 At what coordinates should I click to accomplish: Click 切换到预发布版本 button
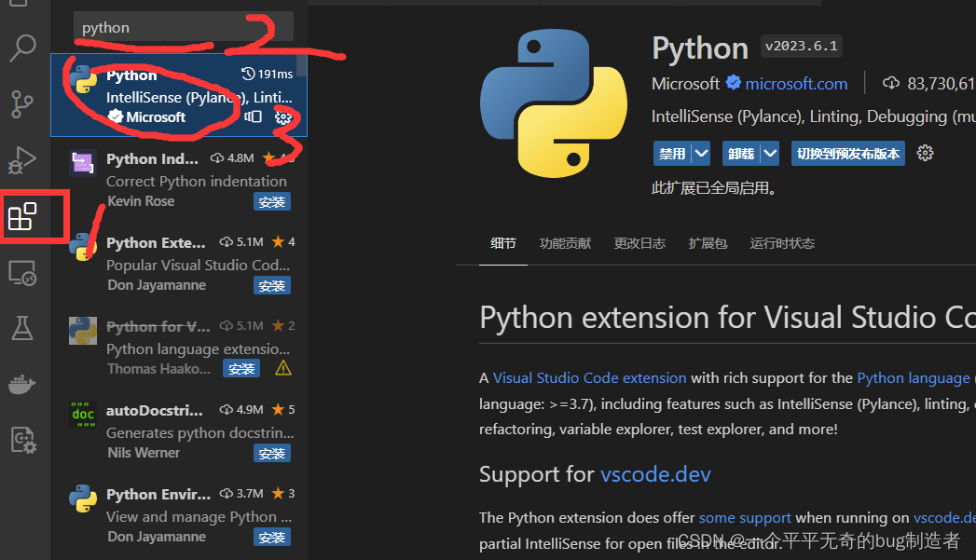[847, 154]
